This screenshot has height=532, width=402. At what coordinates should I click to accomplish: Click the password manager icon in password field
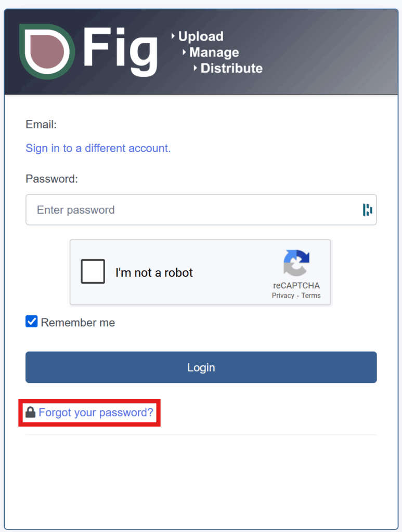tap(367, 210)
